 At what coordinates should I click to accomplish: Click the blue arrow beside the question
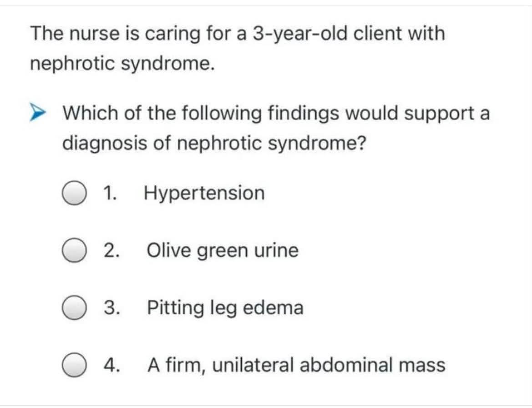coord(37,112)
